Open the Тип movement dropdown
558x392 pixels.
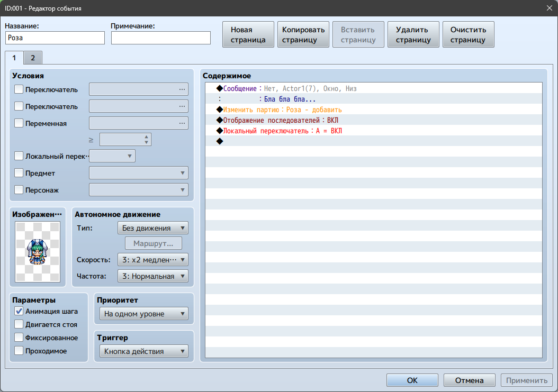(152, 228)
